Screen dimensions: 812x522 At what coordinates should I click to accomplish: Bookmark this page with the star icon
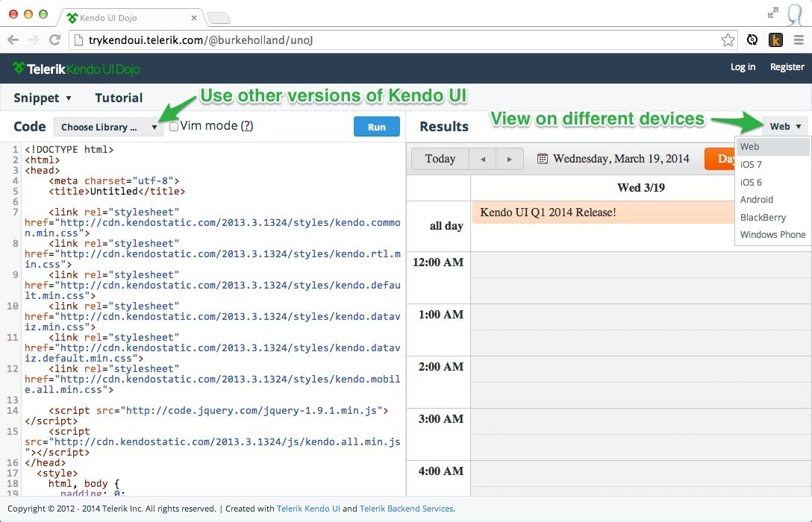point(728,40)
